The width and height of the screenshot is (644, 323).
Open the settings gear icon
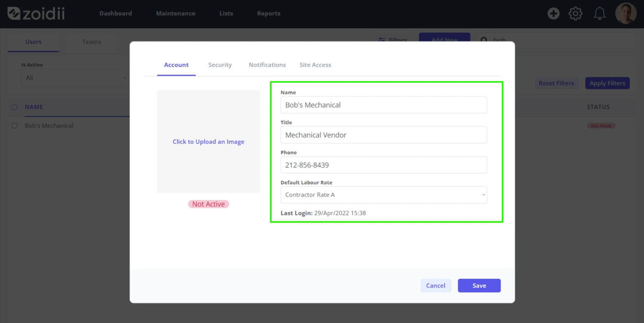click(575, 14)
